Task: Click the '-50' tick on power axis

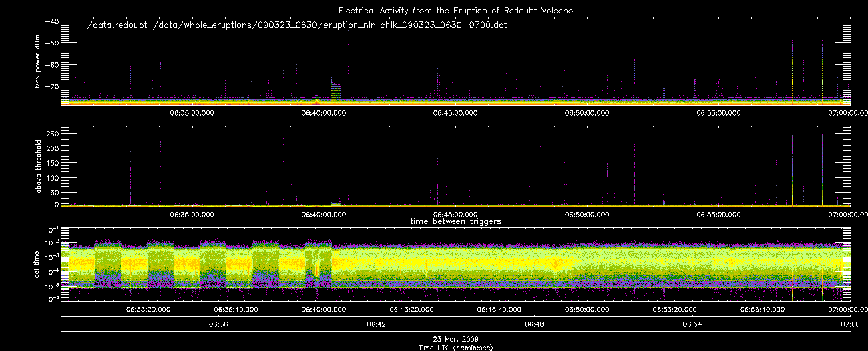Action: coord(51,43)
